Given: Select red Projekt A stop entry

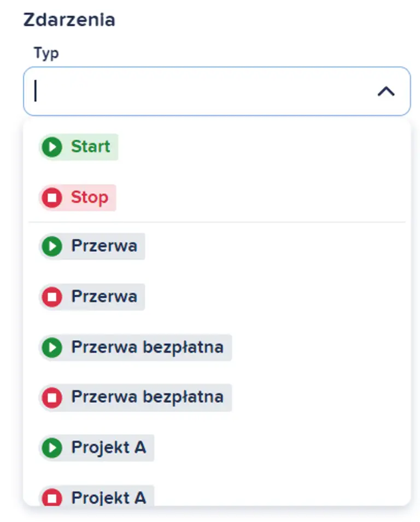Looking at the screenshot, I should coord(109,498).
